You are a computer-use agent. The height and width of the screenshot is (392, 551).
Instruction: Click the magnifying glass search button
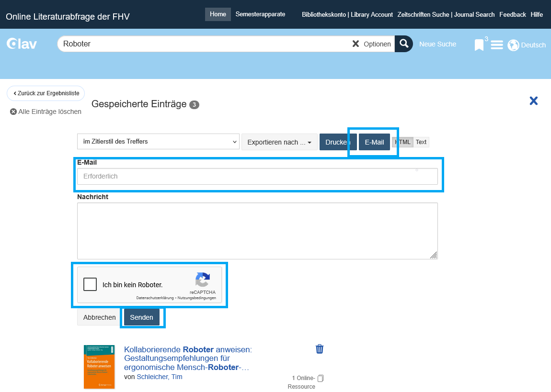[x=404, y=44]
